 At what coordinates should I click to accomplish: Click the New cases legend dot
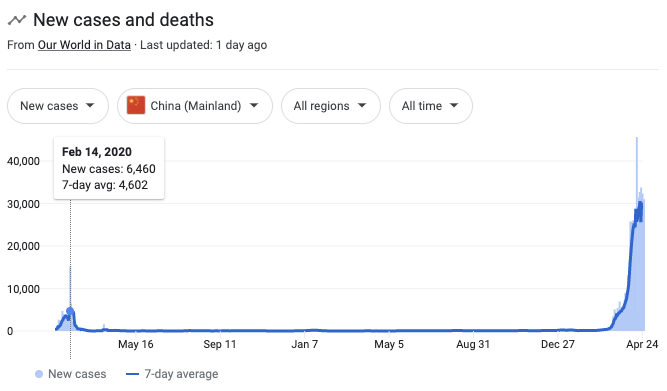(x=39, y=374)
